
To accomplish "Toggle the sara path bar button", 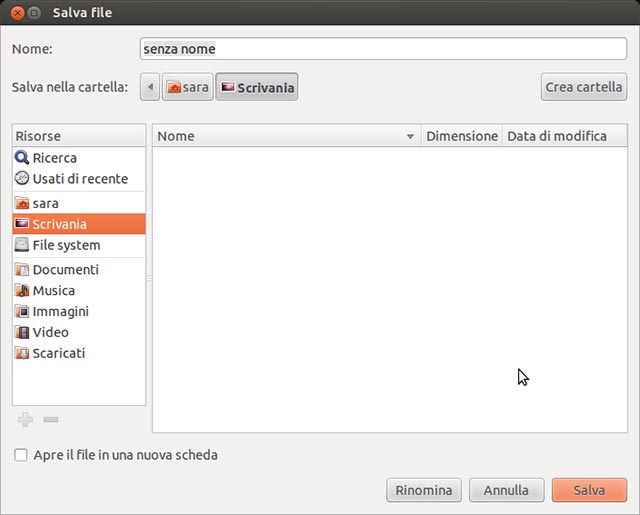I will tap(188, 88).
